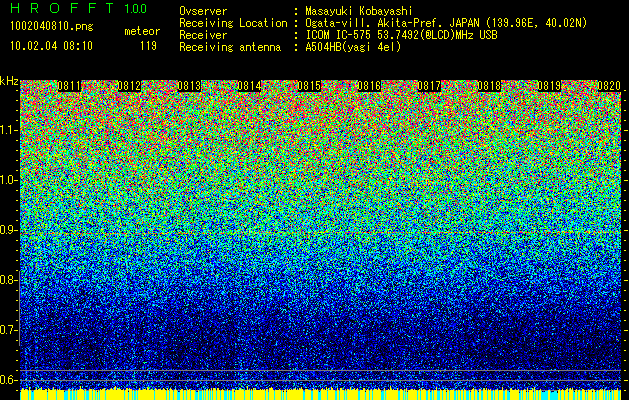Click the 0814 time marker

click(249, 86)
